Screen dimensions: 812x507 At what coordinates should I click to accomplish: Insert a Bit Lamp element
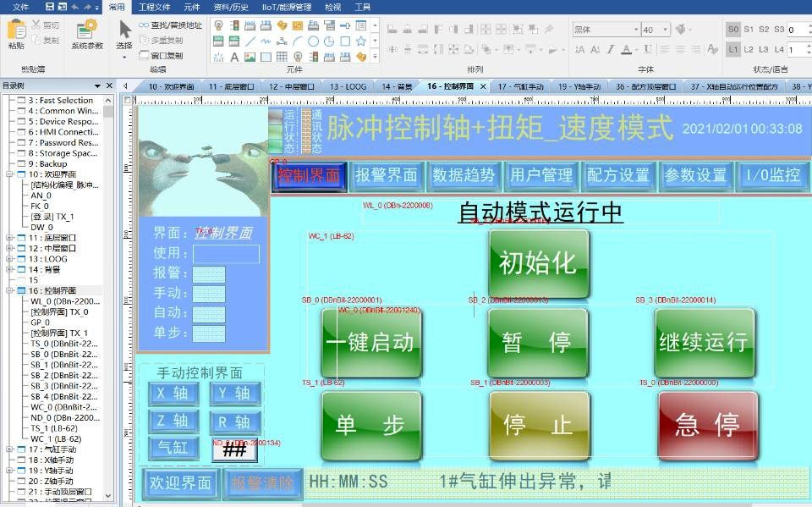(219, 25)
